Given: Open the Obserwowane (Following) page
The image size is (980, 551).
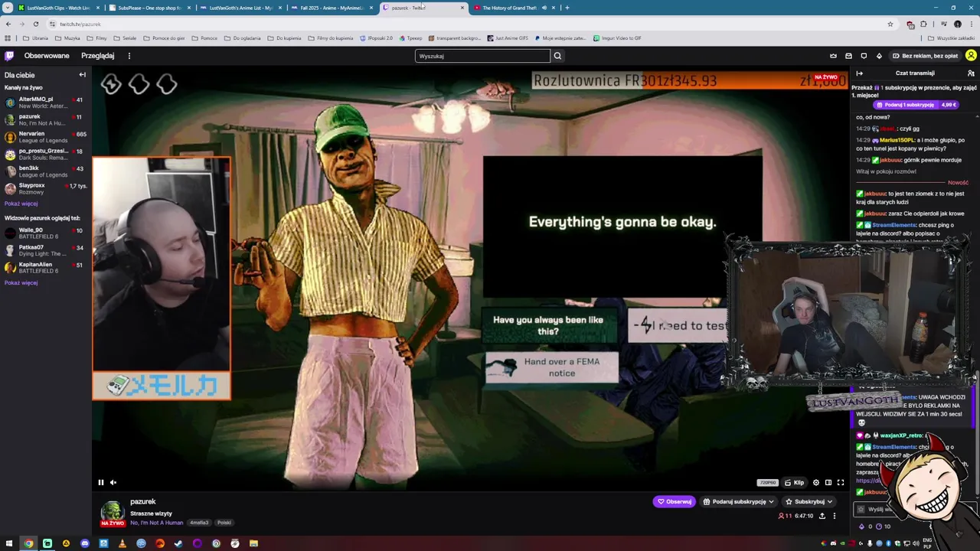Looking at the screenshot, I should click(47, 56).
